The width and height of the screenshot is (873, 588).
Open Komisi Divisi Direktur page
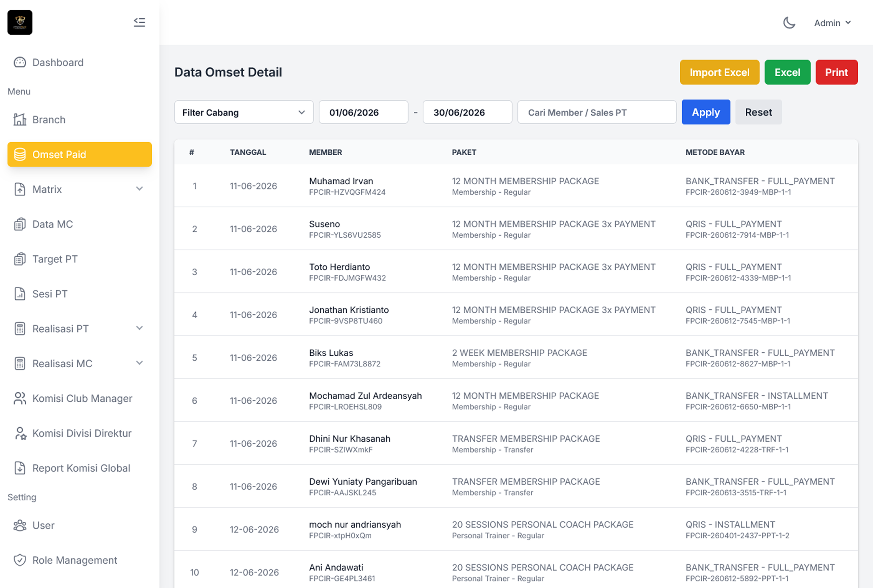pos(80,433)
